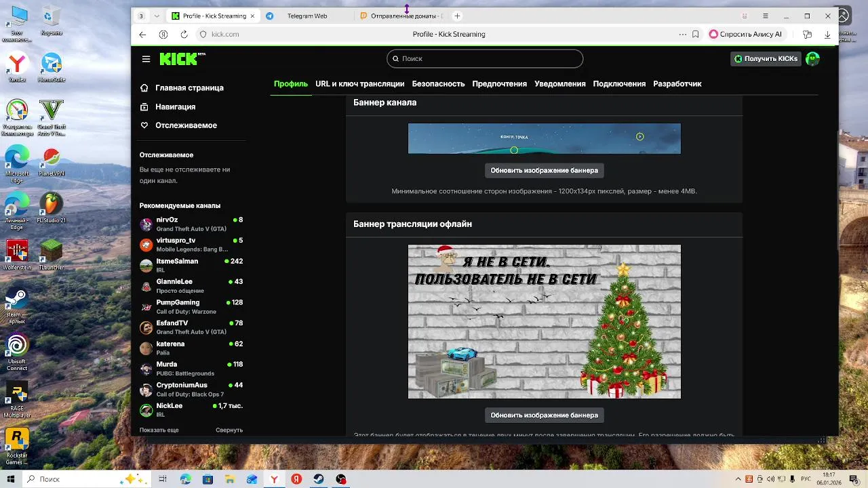The image size is (868, 488).
Task: Click Показать еще under recommended channels
Action: [x=159, y=430]
